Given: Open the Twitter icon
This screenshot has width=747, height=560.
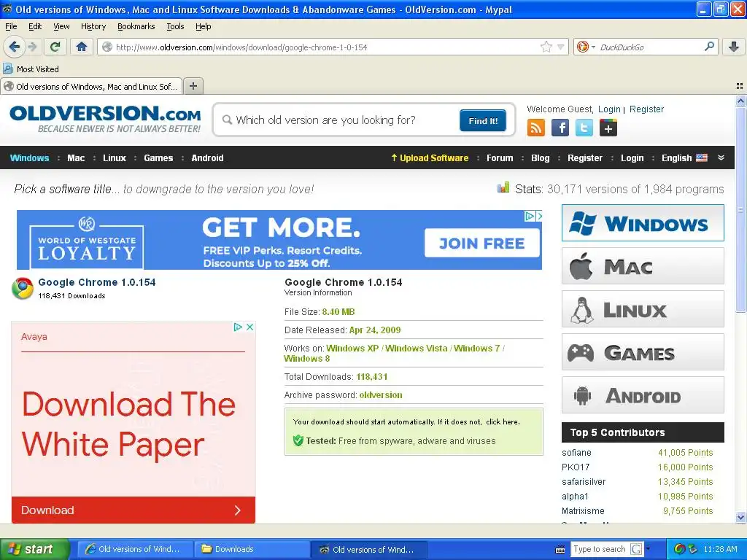Looking at the screenshot, I should [x=584, y=128].
